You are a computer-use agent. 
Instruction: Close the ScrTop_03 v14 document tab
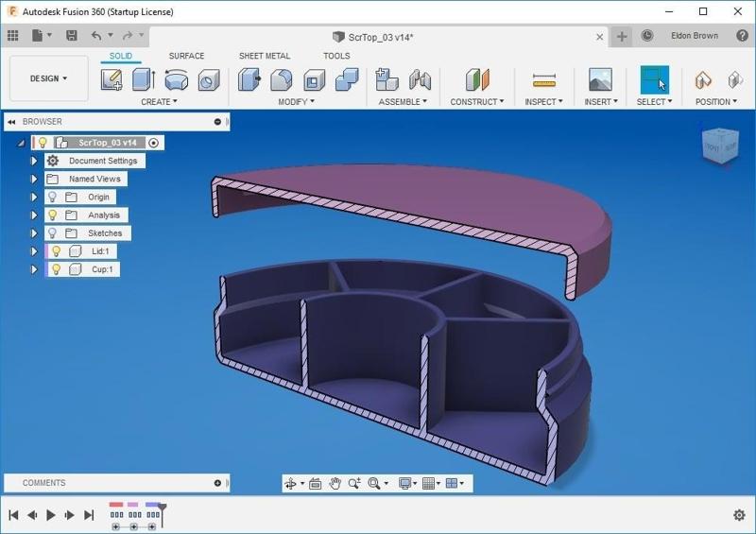600,37
